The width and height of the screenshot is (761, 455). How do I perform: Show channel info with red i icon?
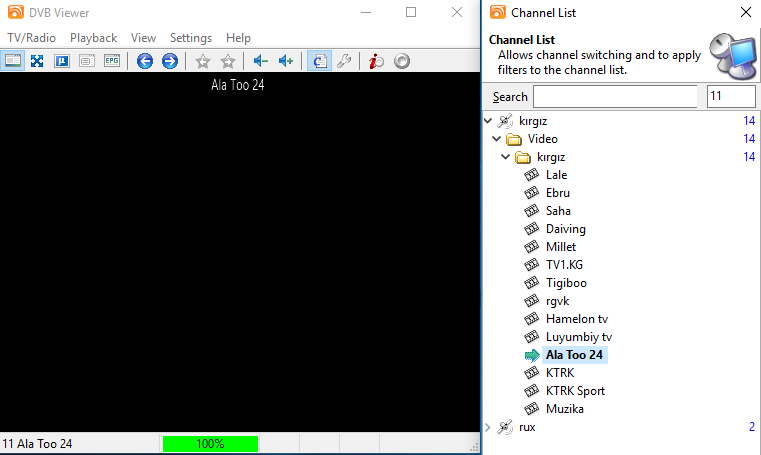click(x=377, y=61)
